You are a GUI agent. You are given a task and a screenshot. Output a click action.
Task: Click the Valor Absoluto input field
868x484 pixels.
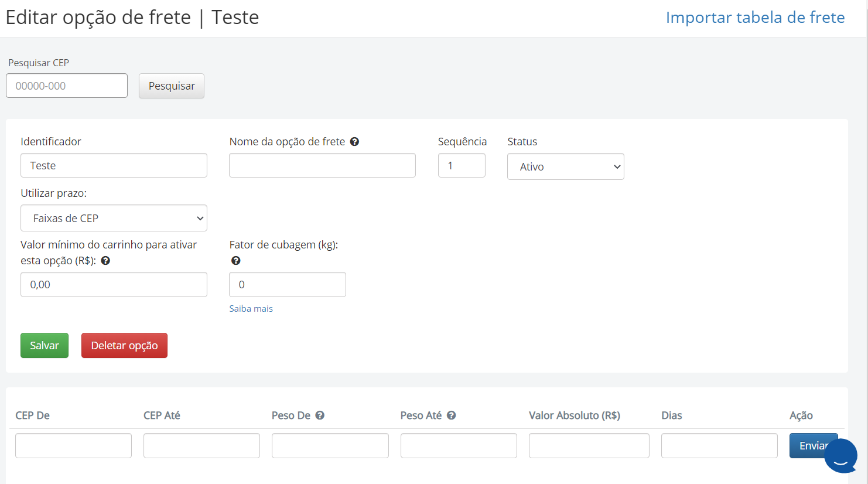pyautogui.click(x=589, y=446)
